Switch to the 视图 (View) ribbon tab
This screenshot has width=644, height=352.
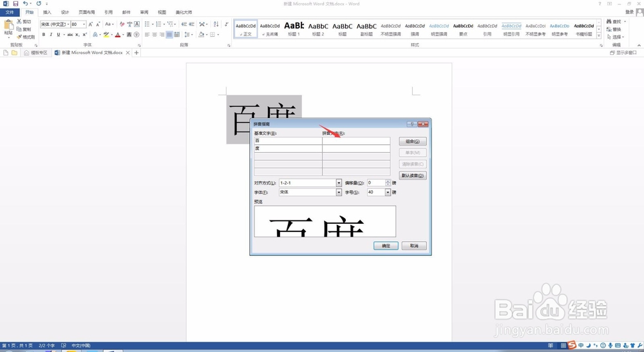coord(162,12)
